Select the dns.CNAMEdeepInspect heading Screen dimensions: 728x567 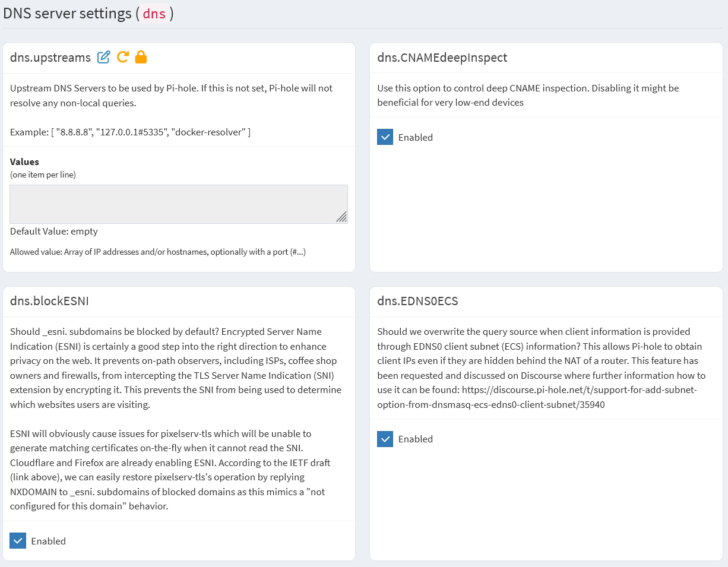442,58
